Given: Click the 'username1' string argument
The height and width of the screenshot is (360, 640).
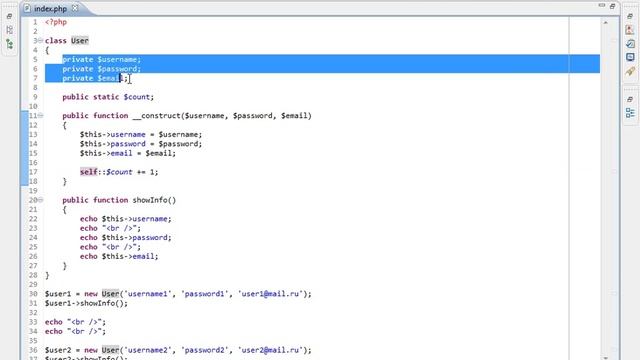Looking at the screenshot, I should pyautogui.click(x=147, y=294).
